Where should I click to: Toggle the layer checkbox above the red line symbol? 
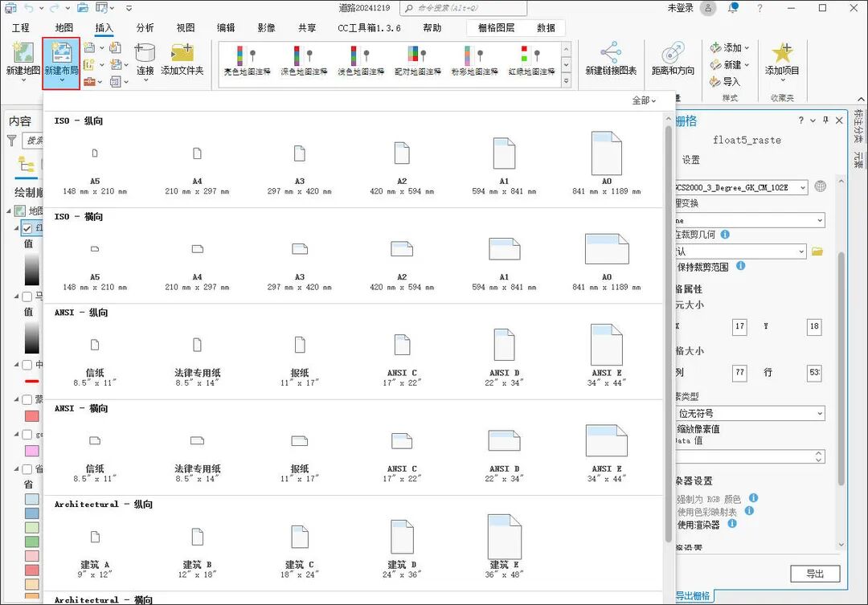click(27, 365)
